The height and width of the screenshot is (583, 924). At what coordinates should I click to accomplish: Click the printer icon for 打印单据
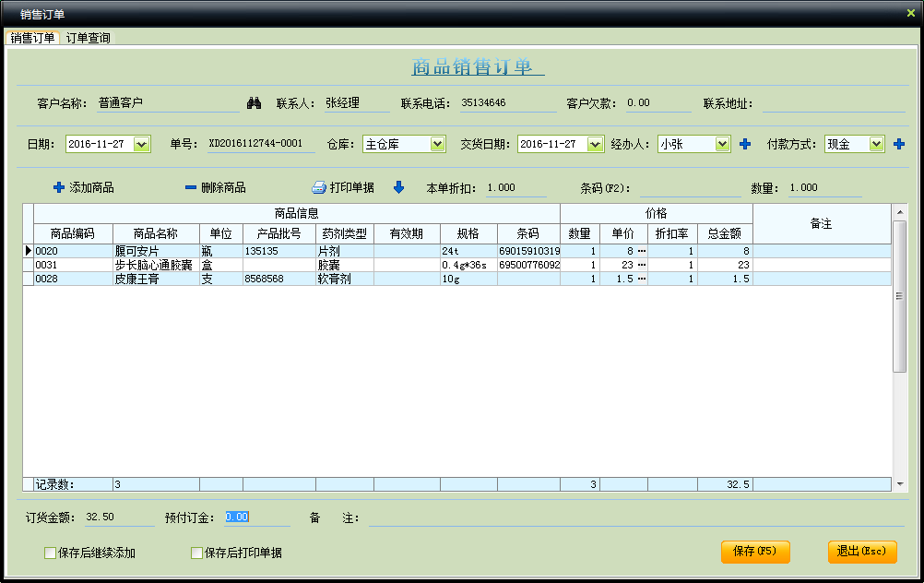click(x=319, y=187)
